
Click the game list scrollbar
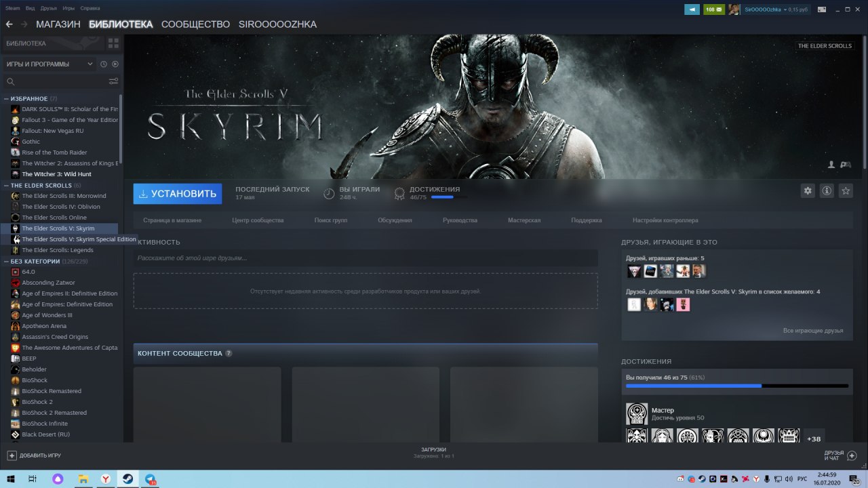click(x=121, y=129)
